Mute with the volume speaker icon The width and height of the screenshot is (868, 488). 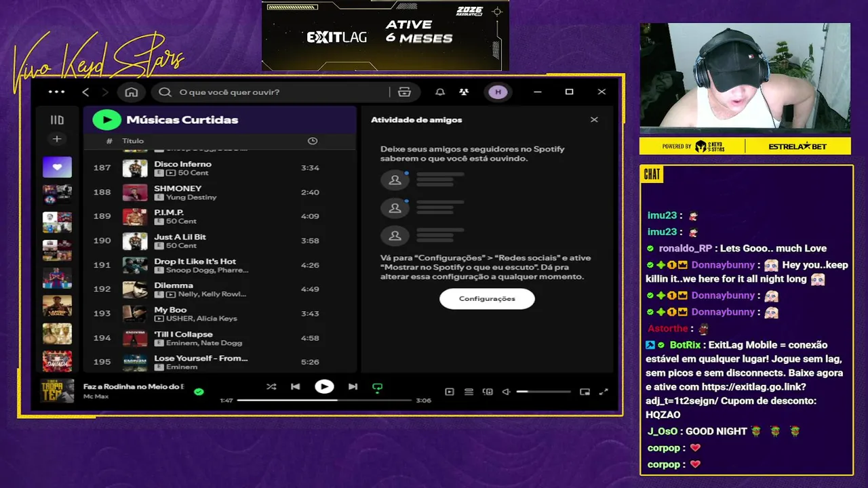coord(506,392)
